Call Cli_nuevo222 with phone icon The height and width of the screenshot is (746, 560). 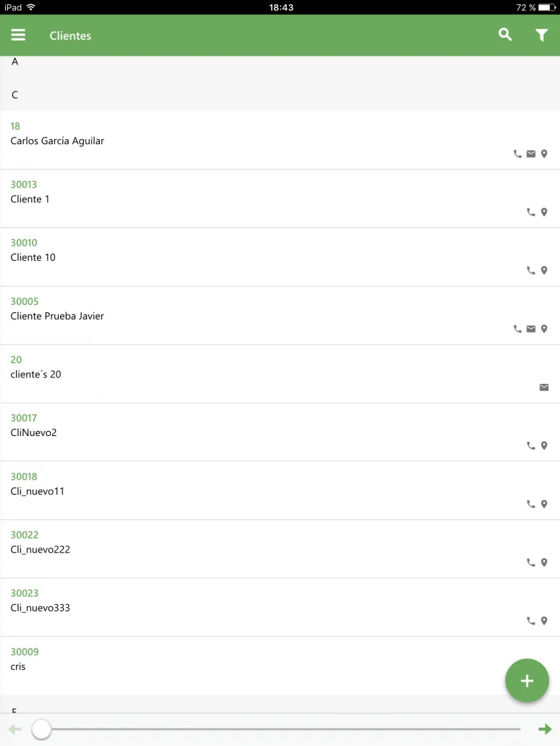pos(531,562)
